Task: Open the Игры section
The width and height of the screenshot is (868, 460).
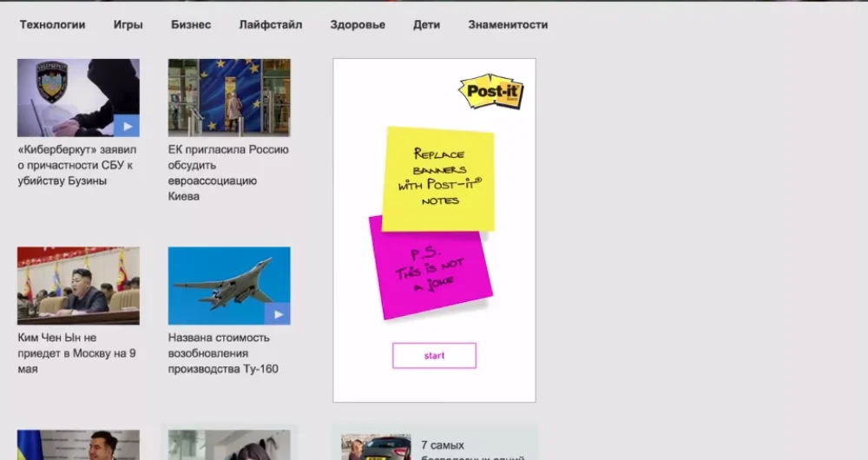Action: 128,25
